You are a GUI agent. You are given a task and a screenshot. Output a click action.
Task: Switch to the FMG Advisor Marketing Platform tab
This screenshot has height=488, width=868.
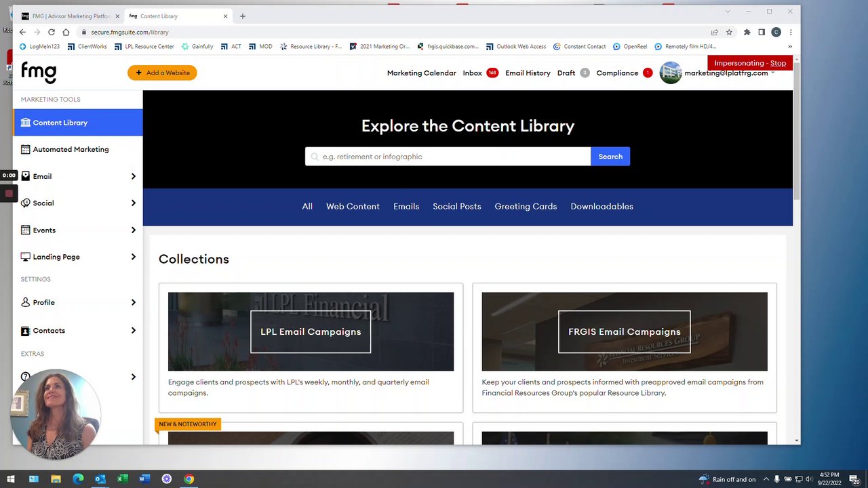70,16
